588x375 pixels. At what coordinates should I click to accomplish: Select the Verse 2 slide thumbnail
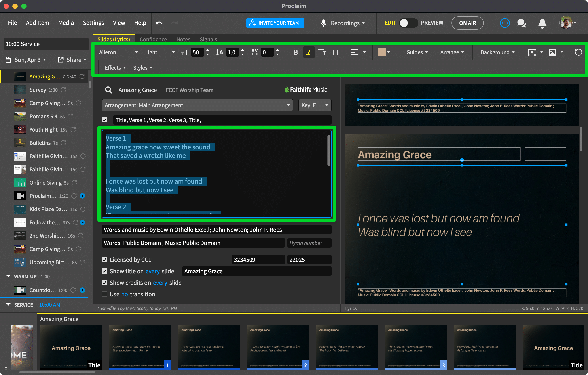pyautogui.click(x=277, y=347)
